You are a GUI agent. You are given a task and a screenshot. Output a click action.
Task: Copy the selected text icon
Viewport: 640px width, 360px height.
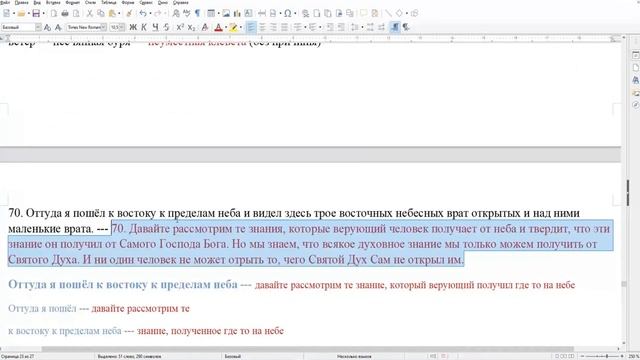pyautogui.click(x=100, y=13)
